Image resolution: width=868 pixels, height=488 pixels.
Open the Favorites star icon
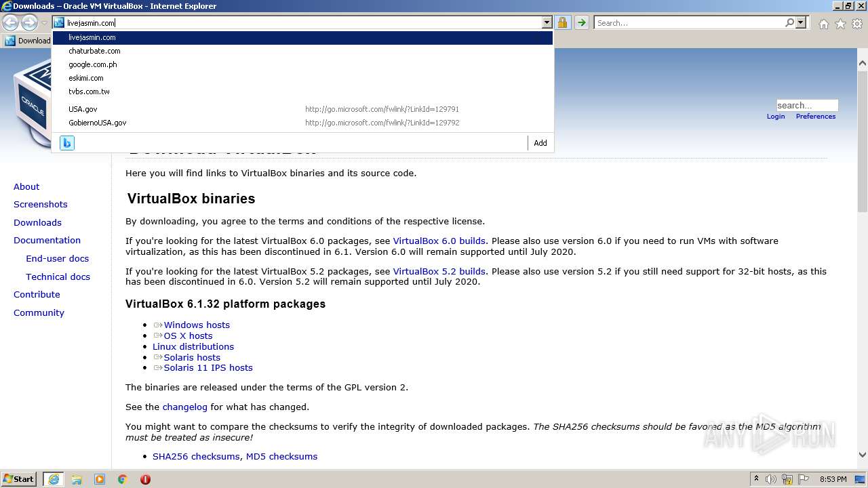click(840, 24)
